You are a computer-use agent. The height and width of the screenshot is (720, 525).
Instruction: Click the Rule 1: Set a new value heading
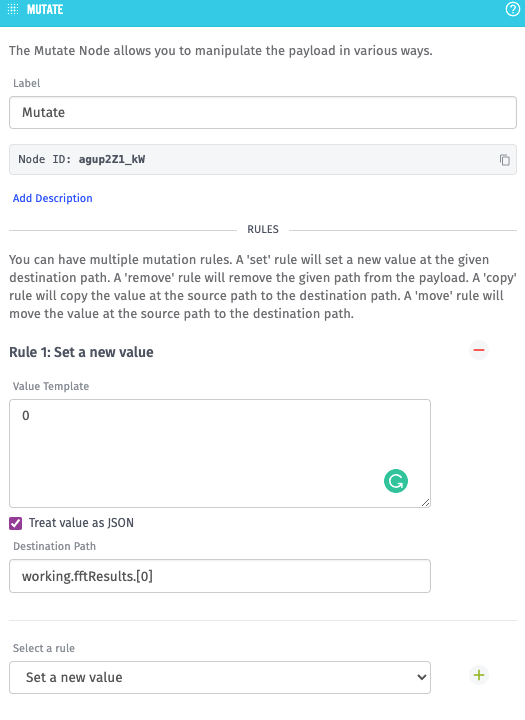click(x=81, y=352)
